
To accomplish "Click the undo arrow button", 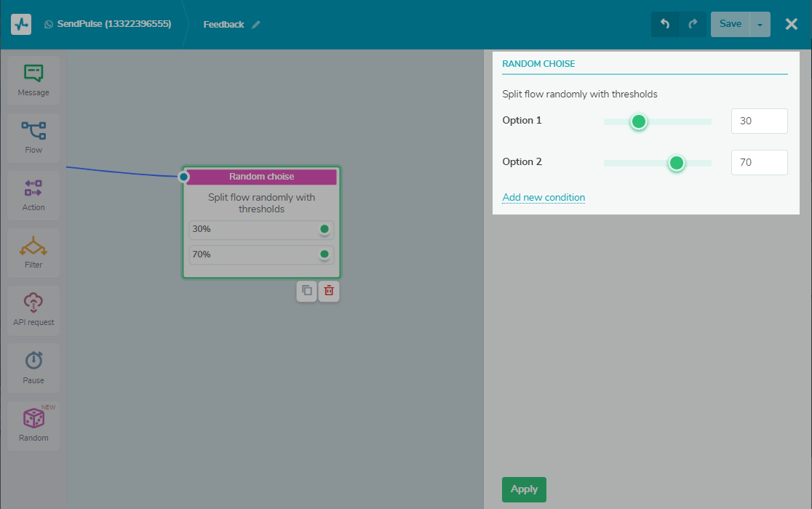I will (665, 24).
